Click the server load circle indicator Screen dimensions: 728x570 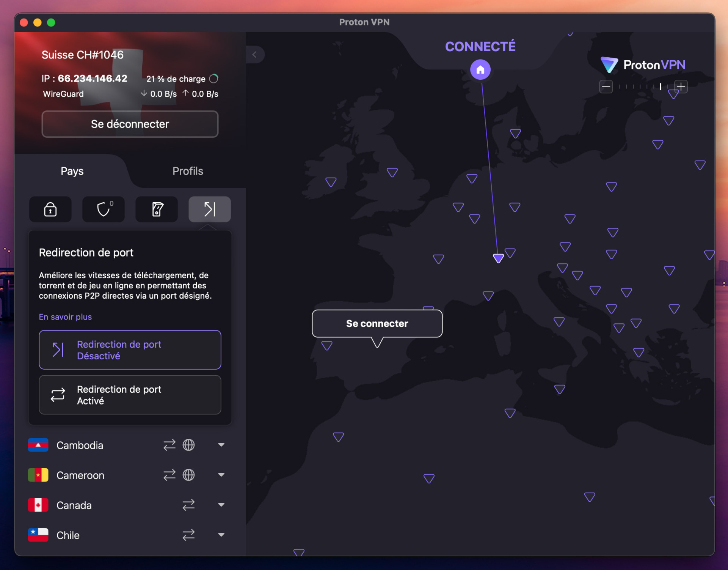[214, 79]
